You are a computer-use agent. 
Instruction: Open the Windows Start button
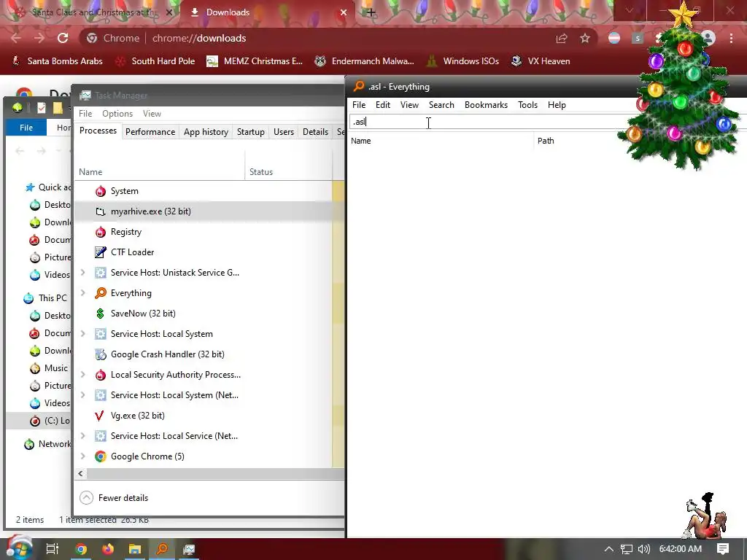[19, 548]
